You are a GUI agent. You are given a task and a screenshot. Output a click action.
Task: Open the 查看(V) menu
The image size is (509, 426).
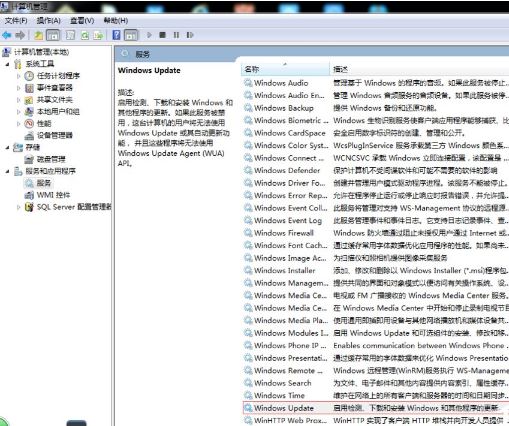(x=82, y=21)
